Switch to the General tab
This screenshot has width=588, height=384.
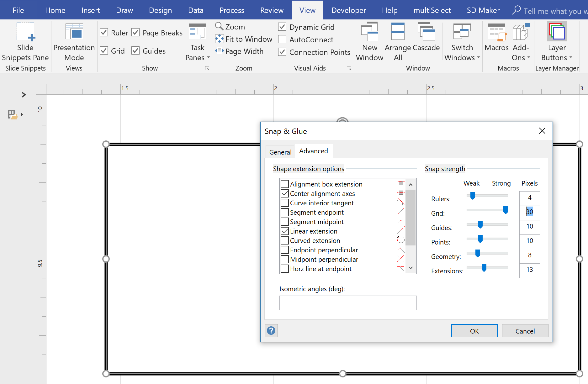coord(280,152)
